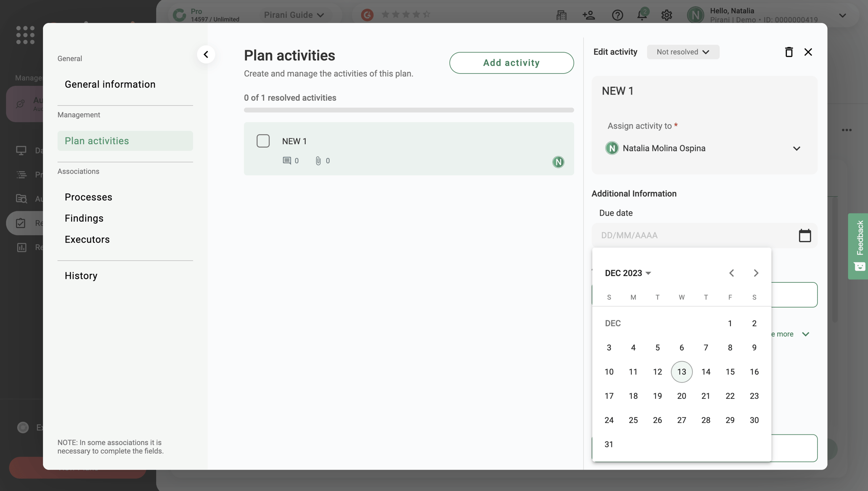Click Natalia's avatar badge on the activity card
The width and height of the screenshot is (868, 491).
click(x=558, y=162)
